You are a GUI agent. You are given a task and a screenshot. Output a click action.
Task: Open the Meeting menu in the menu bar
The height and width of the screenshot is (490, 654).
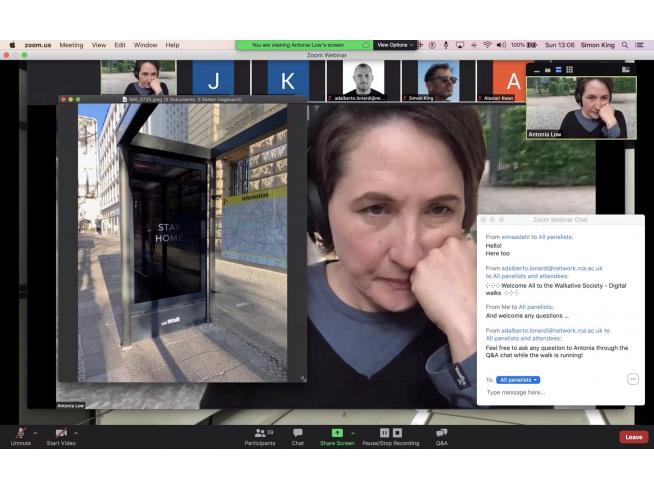coord(71,45)
